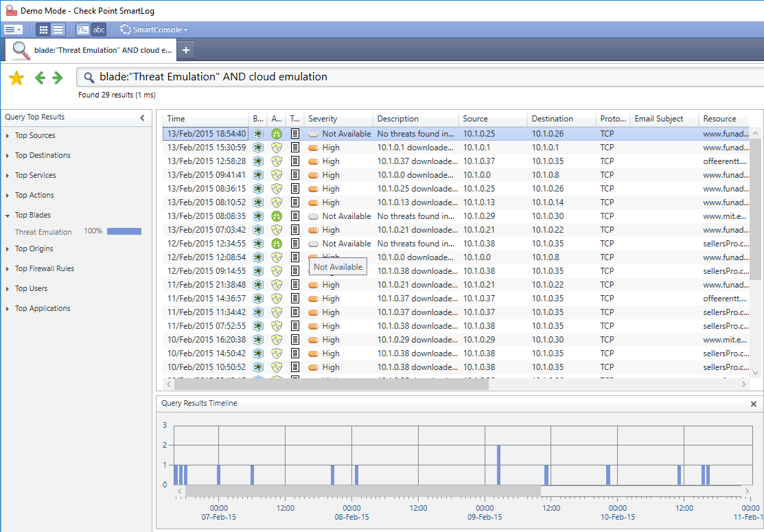Open the main application menu button
Viewport: 764px width, 532px height.
12,30
